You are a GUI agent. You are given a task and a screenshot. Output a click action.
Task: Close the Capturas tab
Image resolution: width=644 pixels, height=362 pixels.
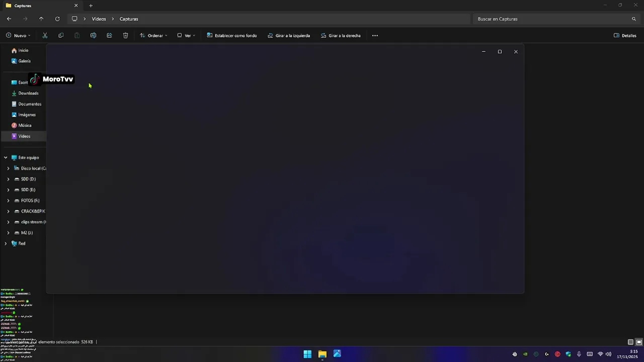[x=76, y=6]
